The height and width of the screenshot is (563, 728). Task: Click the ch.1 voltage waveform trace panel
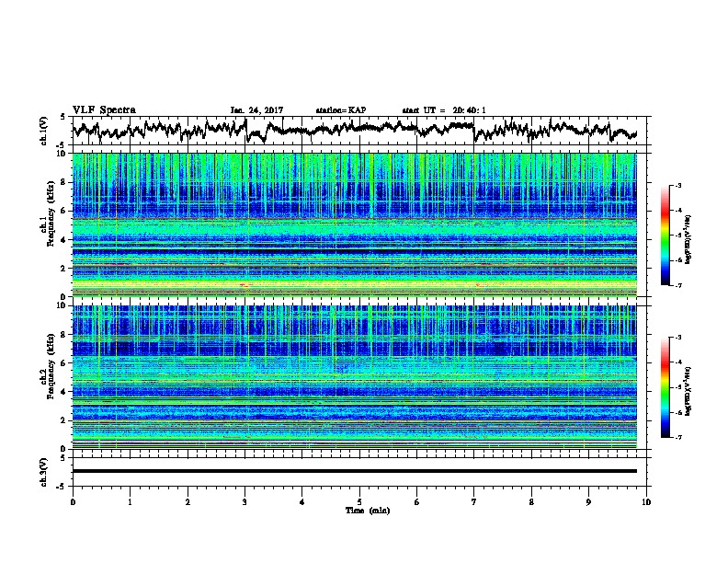[361, 131]
